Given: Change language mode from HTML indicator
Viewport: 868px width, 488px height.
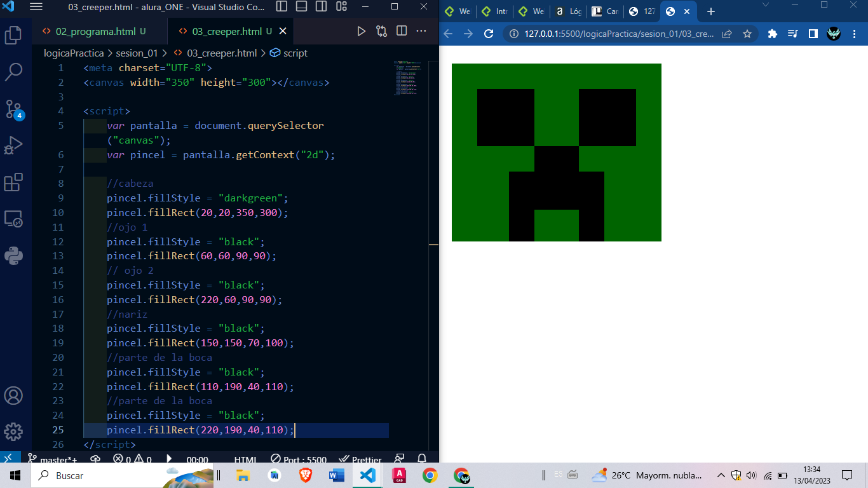Looking at the screenshot, I should [245, 460].
